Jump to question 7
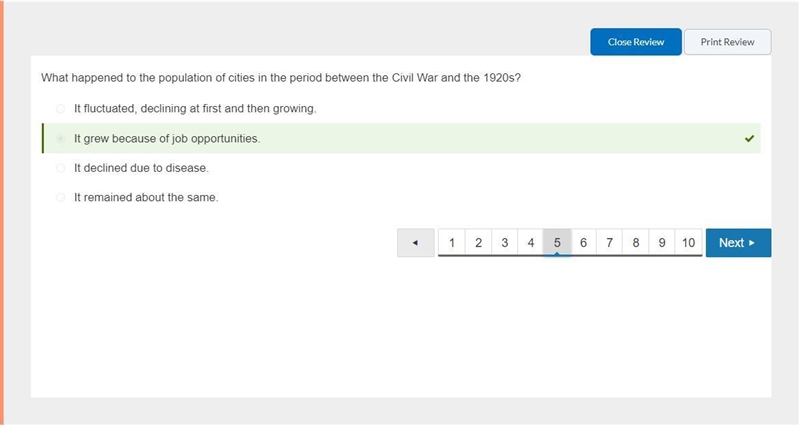Viewport: 800px width, 426px height. pyautogui.click(x=609, y=243)
